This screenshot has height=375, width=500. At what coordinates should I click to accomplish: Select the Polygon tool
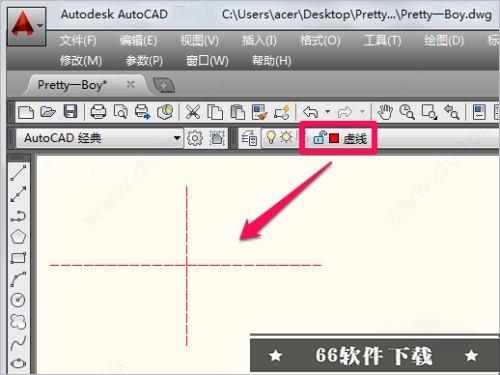point(18,237)
